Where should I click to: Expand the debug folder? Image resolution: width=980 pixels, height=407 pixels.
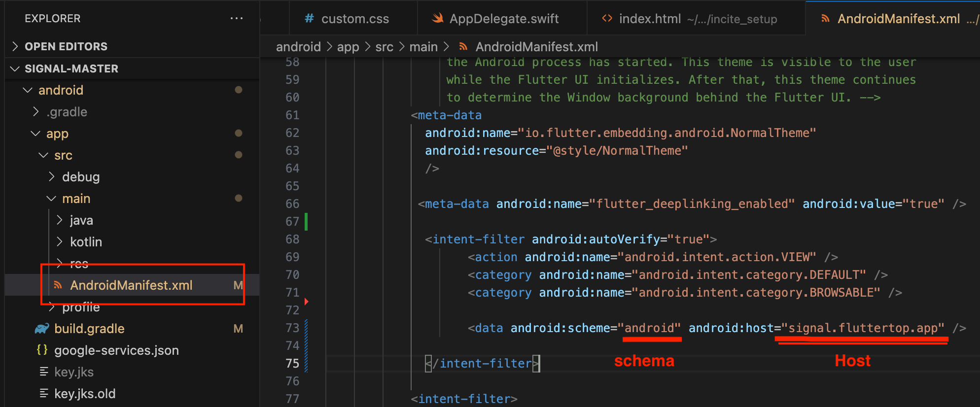[51, 177]
